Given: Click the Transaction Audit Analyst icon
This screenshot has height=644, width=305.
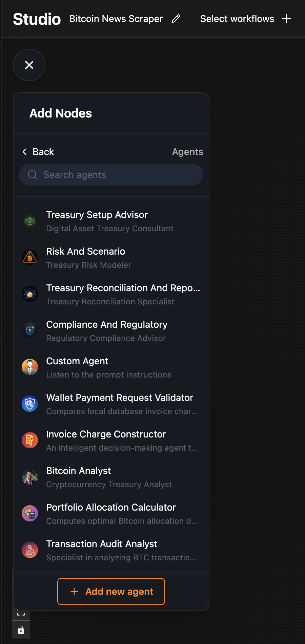Looking at the screenshot, I should pyautogui.click(x=30, y=550).
